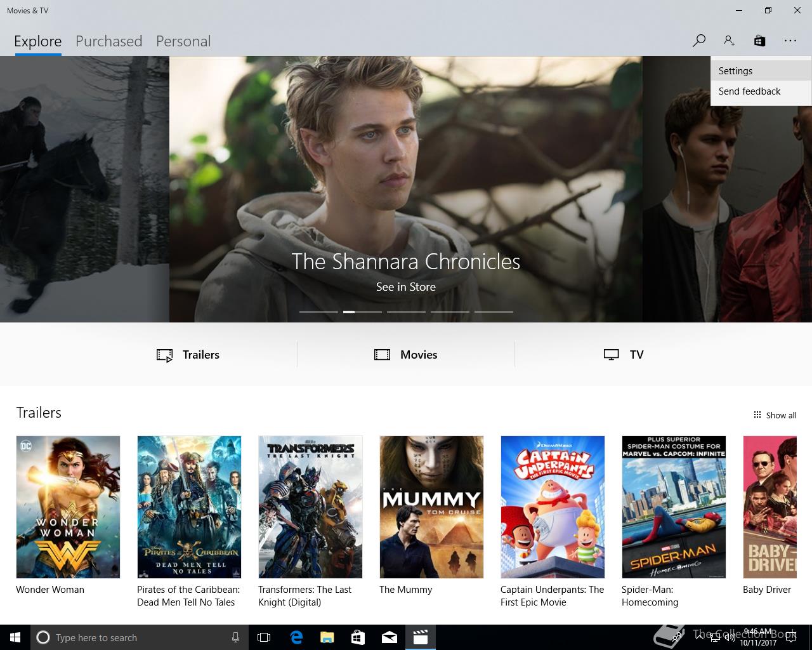812x650 pixels.
Task: Show previous carousel slide on left
Action: 84,189
